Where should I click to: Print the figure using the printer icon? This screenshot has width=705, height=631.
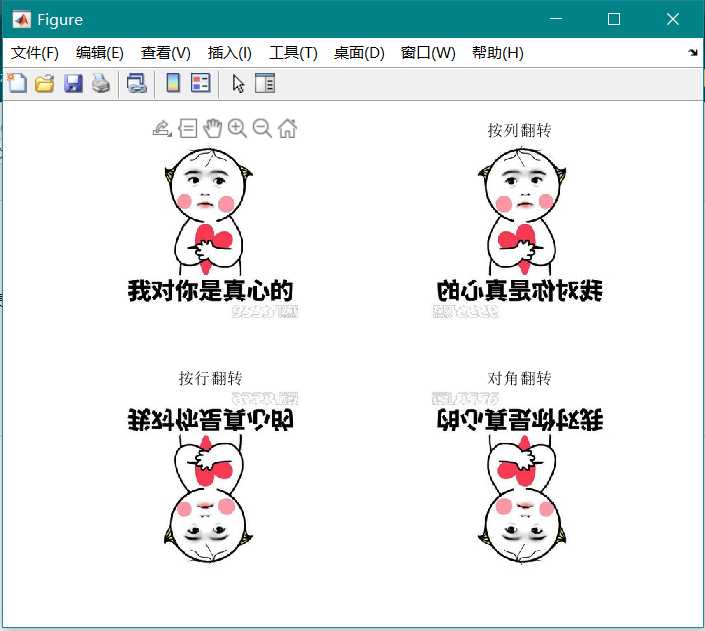coord(101,84)
